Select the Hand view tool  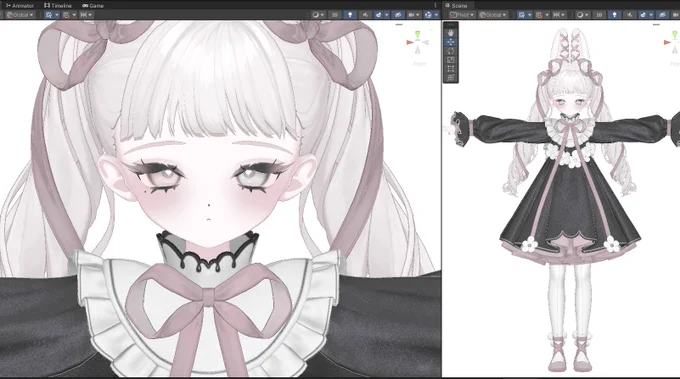click(451, 33)
